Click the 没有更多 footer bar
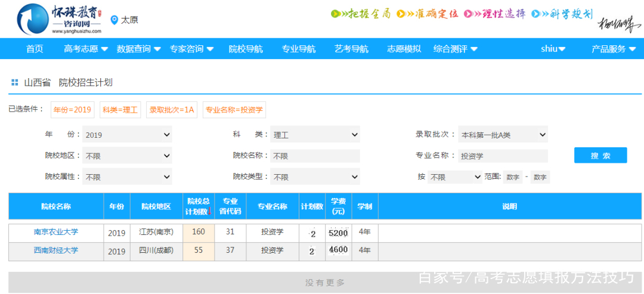 [325, 283]
